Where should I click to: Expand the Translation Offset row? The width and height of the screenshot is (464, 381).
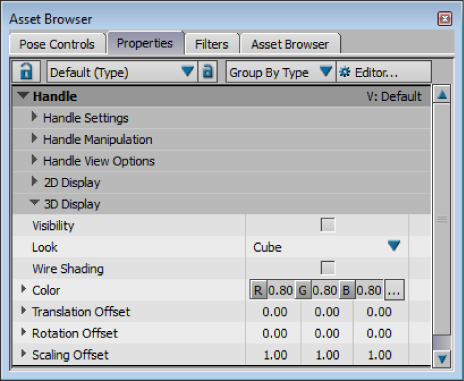pos(23,311)
